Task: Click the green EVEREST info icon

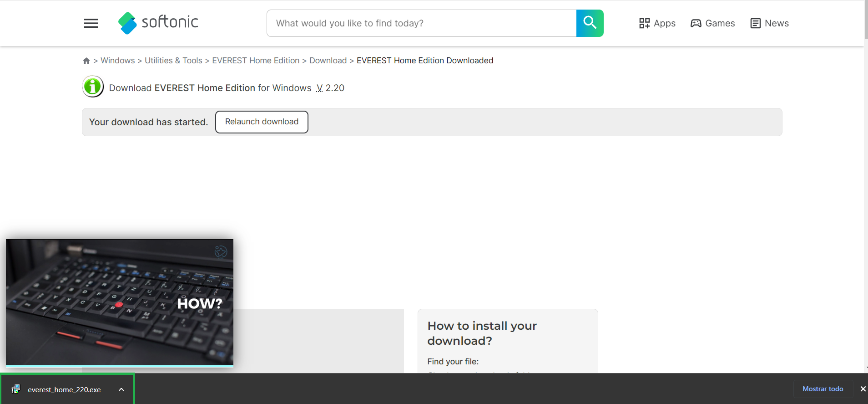Action: 93,87
